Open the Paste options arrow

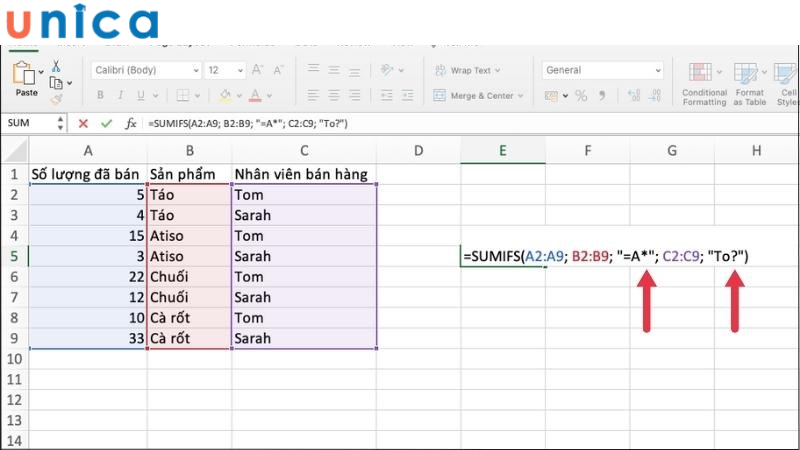coord(42,72)
